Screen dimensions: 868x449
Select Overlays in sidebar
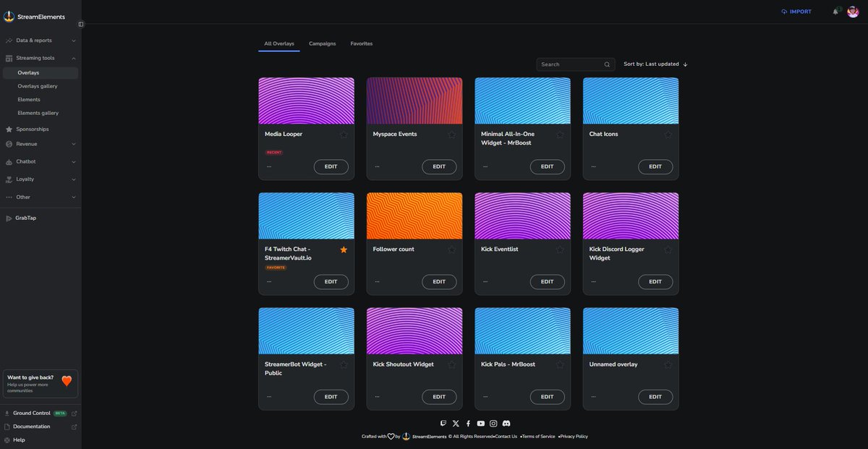click(x=41, y=73)
